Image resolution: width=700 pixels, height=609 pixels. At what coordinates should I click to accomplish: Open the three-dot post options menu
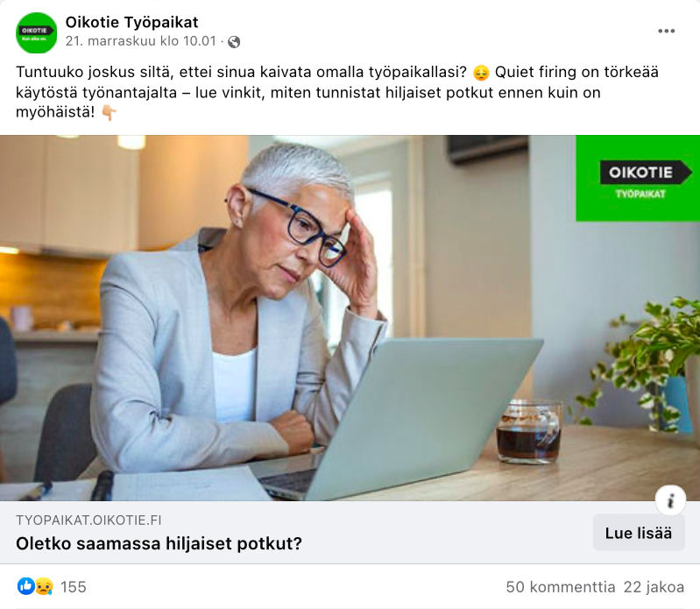click(x=666, y=31)
